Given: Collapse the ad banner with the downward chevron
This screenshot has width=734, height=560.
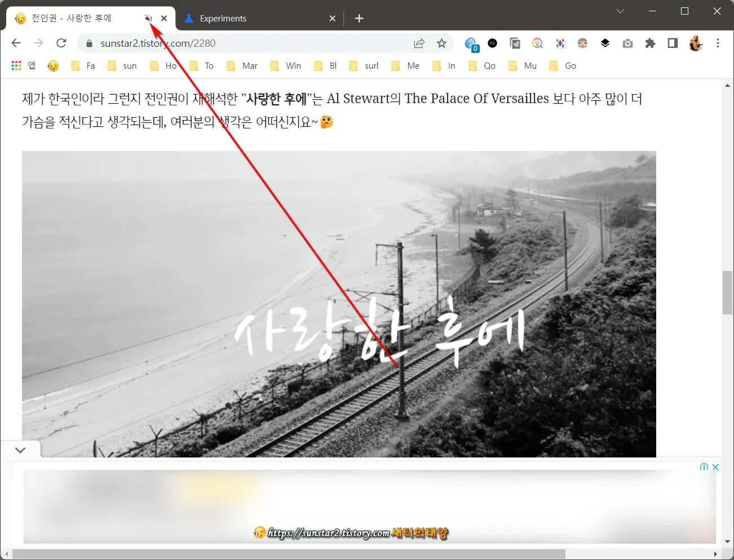Looking at the screenshot, I should 20,450.
